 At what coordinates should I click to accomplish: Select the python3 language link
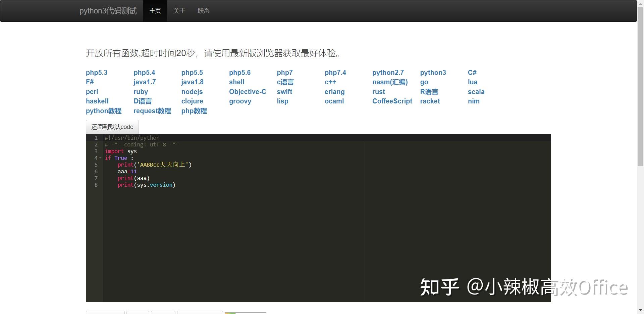coord(433,73)
